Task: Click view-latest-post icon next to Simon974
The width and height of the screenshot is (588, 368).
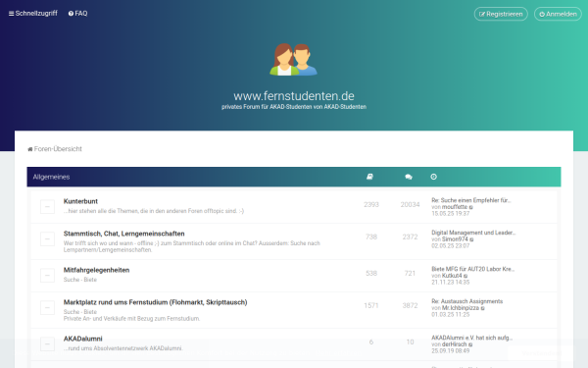Action: 471,239
